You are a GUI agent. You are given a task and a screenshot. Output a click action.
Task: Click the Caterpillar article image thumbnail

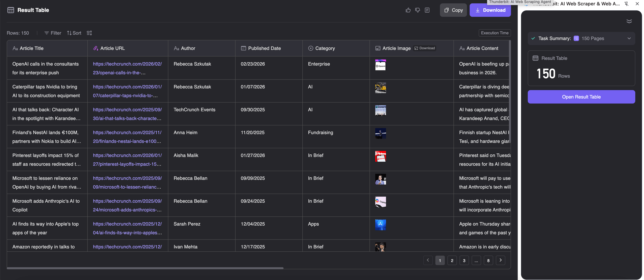coord(380,88)
